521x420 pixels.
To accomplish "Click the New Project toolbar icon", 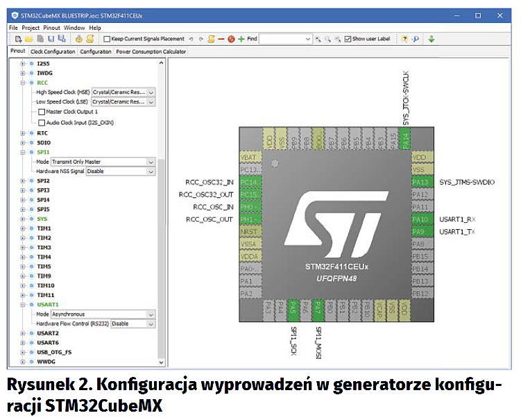I will click(18, 39).
